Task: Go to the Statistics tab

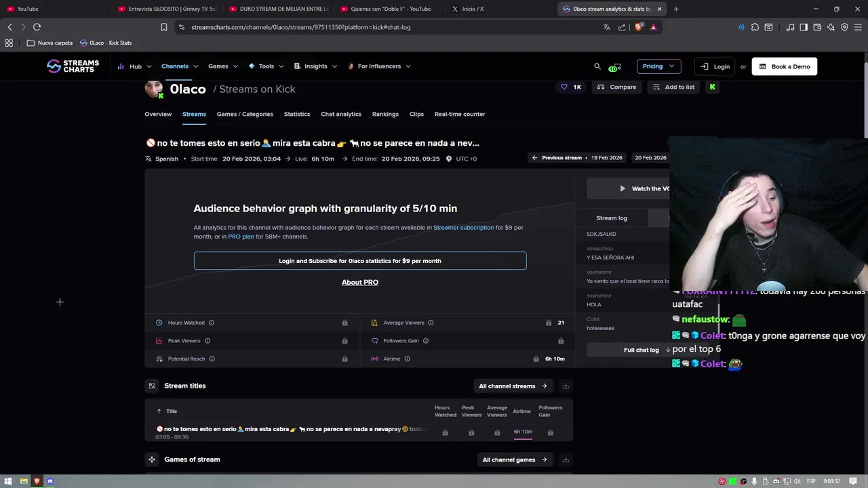Action: (297, 114)
